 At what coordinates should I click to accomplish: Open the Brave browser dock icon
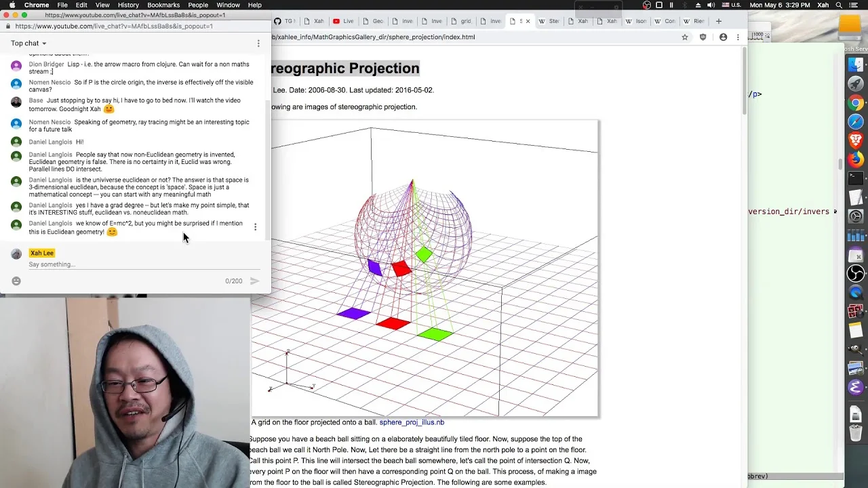(856, 140)
